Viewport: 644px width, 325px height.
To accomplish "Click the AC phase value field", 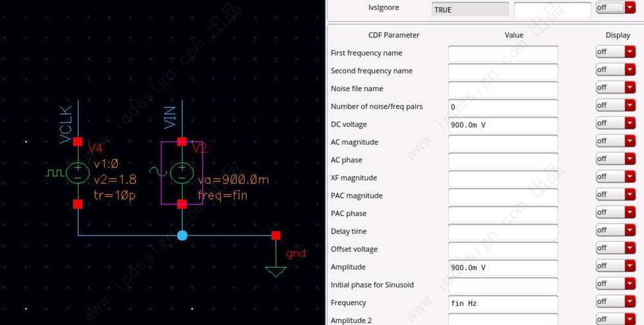I will [x=503, y=161].
